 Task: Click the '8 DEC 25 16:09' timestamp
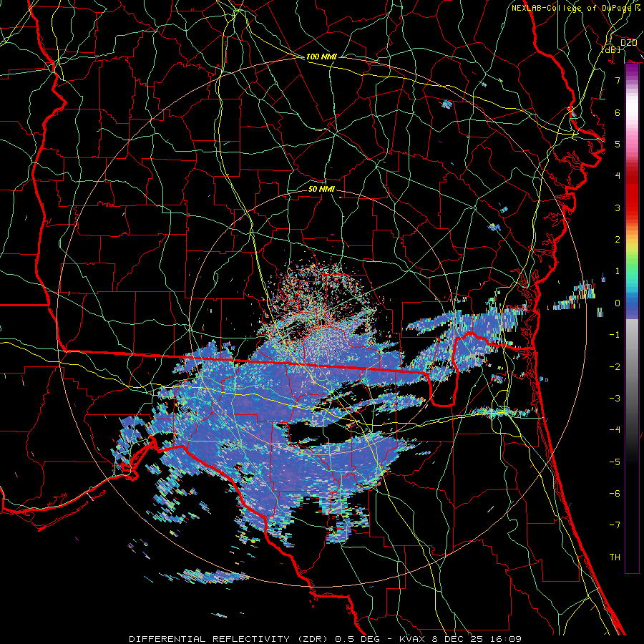click(477, 639)
